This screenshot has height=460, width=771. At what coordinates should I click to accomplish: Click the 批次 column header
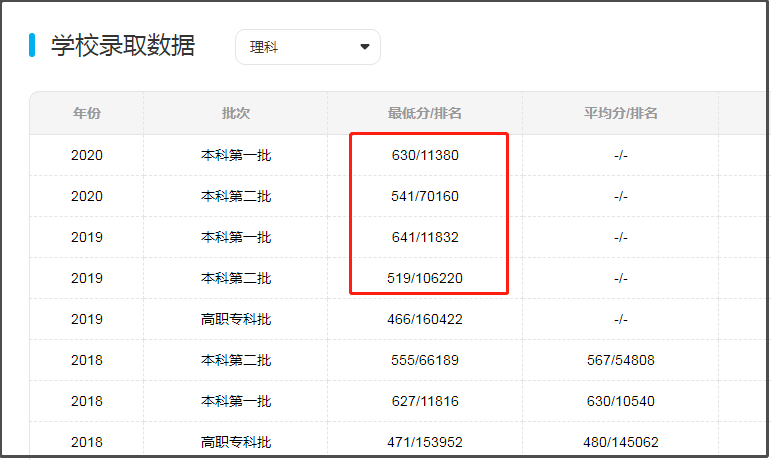236,114
